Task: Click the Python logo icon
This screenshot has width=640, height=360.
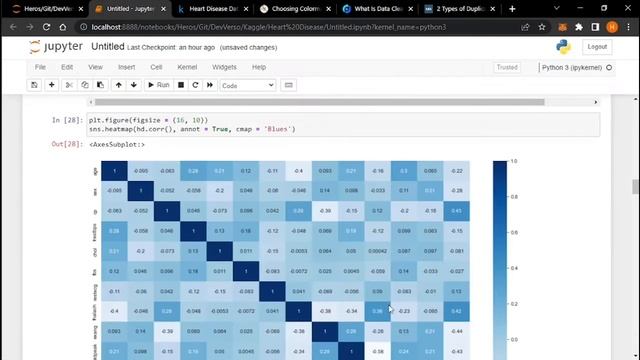Action: (563, 47)
